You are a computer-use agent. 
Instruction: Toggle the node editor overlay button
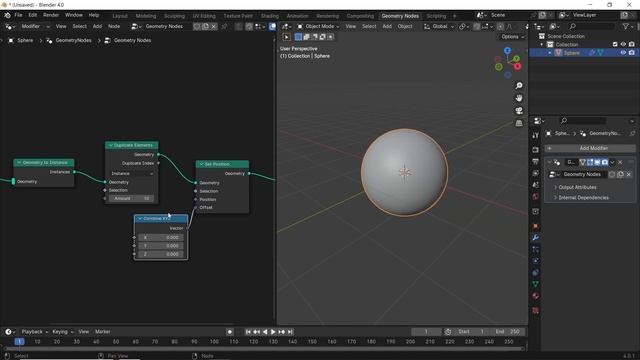pos(272,27)
